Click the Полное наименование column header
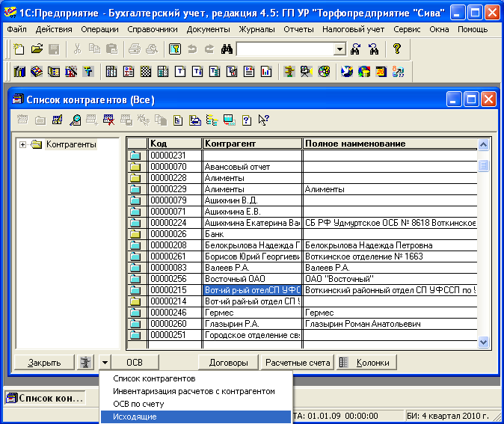 tap(390, 144)
